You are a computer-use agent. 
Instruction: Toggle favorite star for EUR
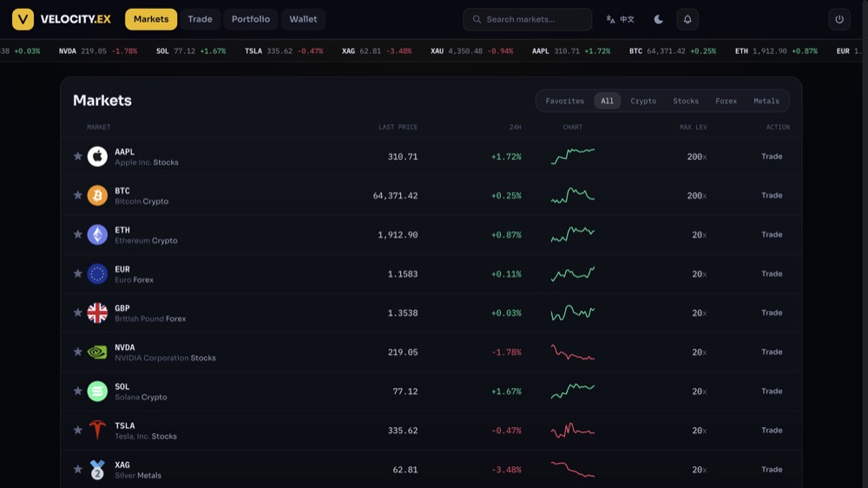tap(77, 274)
